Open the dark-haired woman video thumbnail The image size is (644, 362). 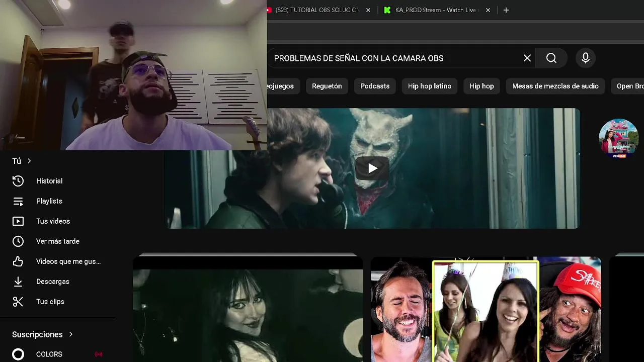(x=248, y=309)
